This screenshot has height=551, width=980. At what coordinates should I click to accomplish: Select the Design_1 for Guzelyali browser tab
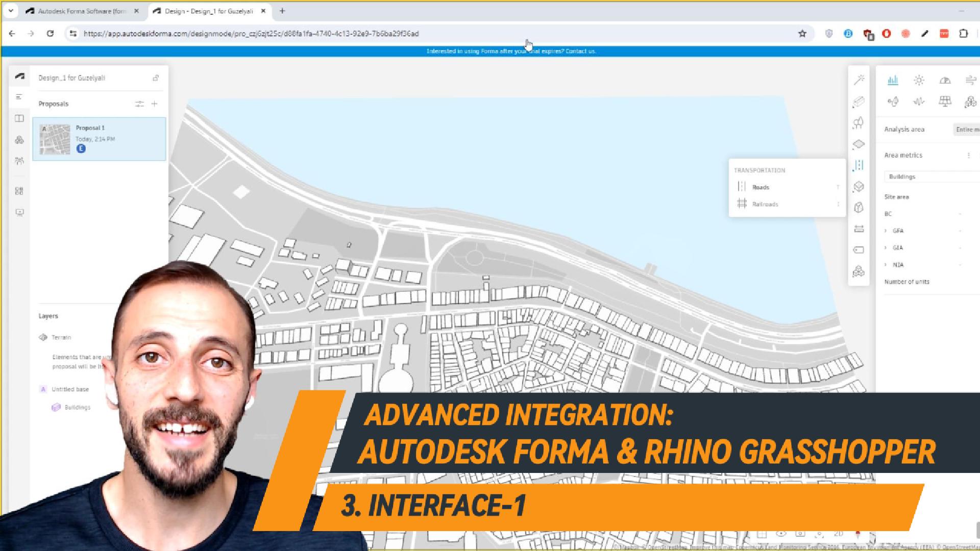pos(209,11)
